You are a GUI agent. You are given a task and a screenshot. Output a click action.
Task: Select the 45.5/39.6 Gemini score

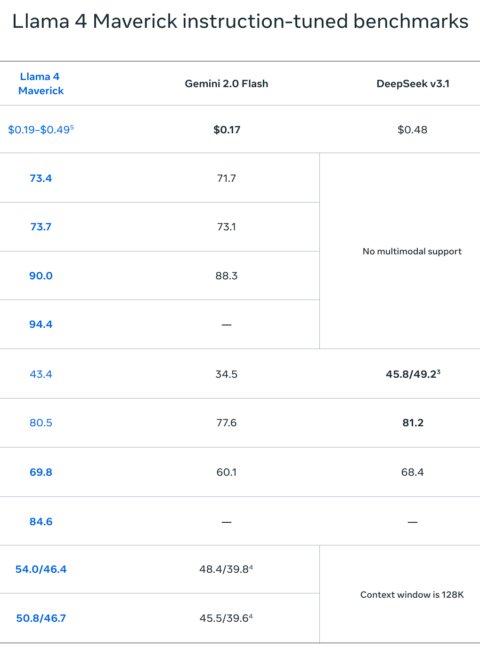(226, 618)
